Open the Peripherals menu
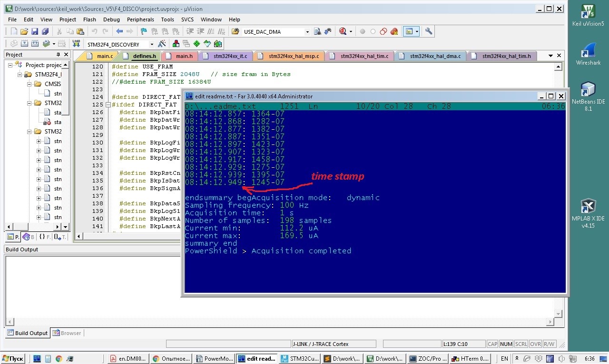This screenshot has height=364, width=609. [x=140, y=19]
